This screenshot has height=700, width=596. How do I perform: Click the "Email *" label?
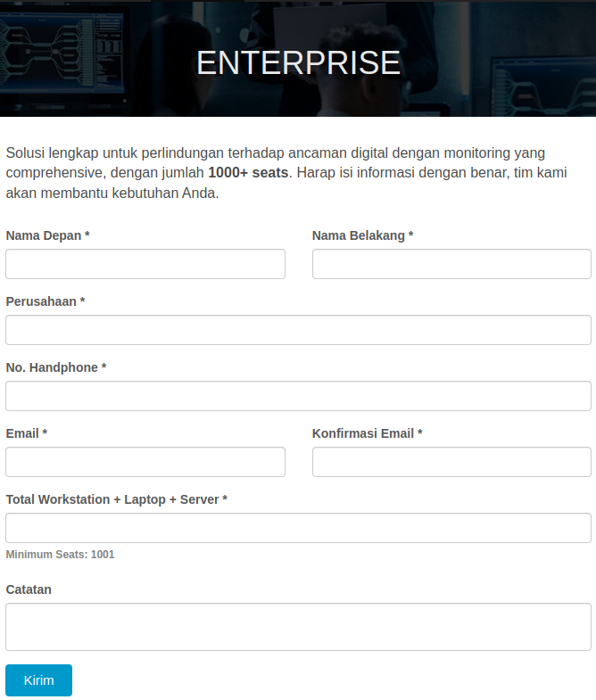[x=27, y=433]
